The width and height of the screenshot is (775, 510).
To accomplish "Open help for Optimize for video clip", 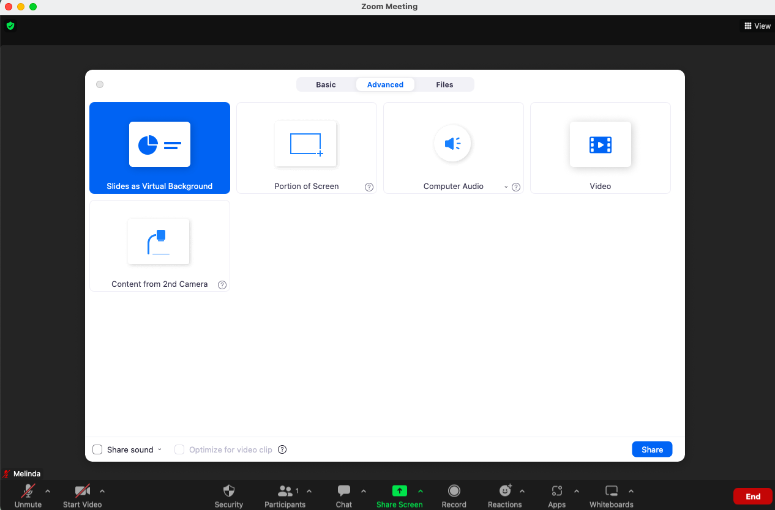I will (282, 449).
